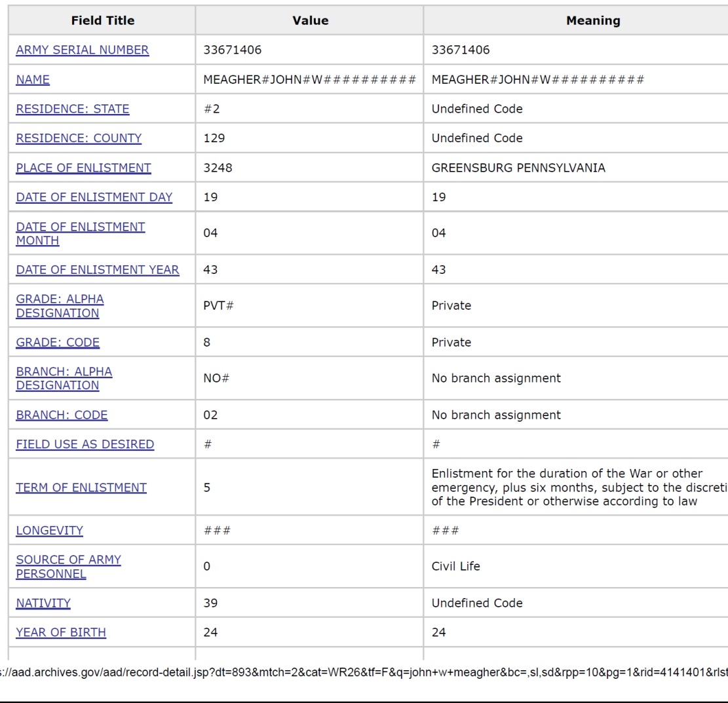Open the NATIVITY field link
The height and width of the screenshot is (703, 728).
pyautogui.click(x=44, y=603)
